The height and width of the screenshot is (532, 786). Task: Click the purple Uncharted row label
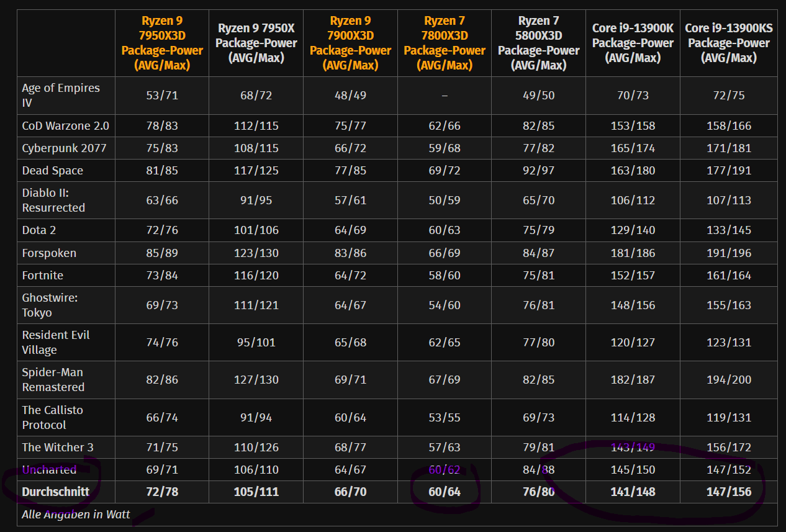[x=49, y=469]
